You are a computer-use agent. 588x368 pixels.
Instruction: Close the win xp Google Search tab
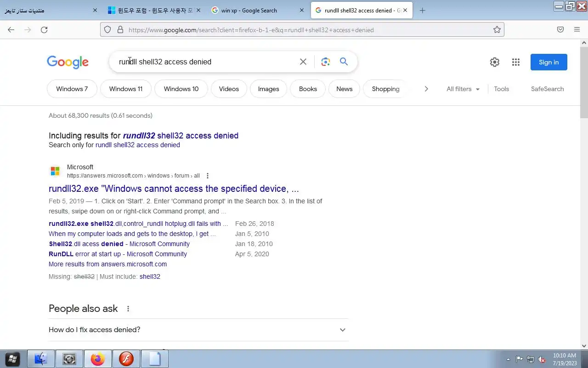(x=302, y=10)
